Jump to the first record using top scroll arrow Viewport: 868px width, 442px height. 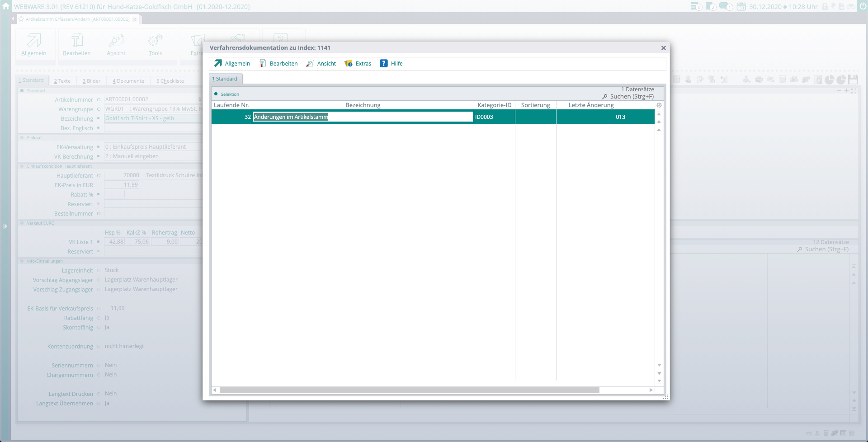[x=659, y=114]
